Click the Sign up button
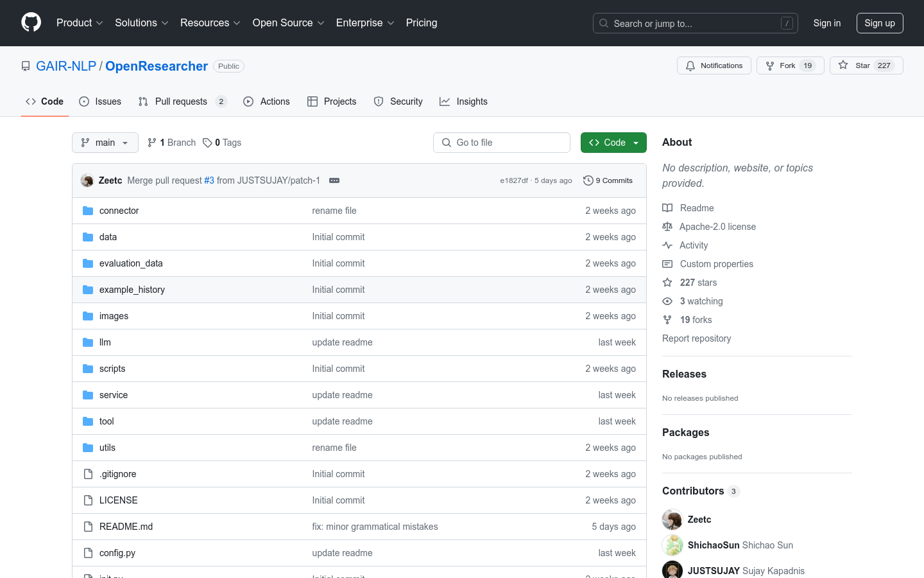This screenshot has height=578, width=924. pyautogui.click(x=880, y=23)
